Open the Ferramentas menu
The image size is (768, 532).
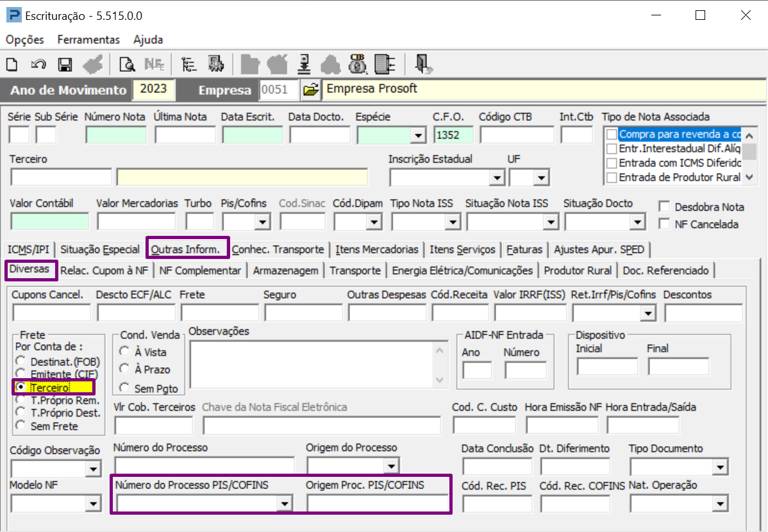(88, 40)
